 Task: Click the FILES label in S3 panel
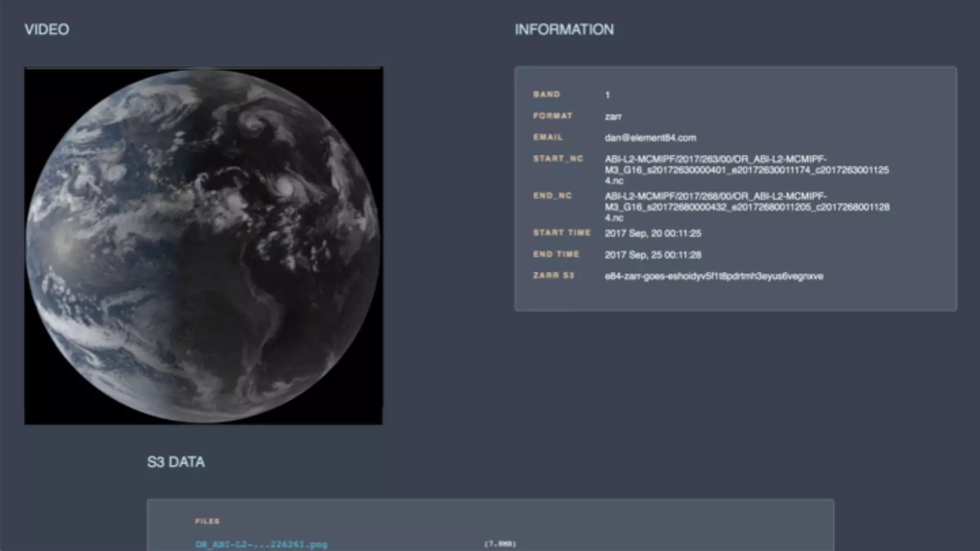(207, 521)
